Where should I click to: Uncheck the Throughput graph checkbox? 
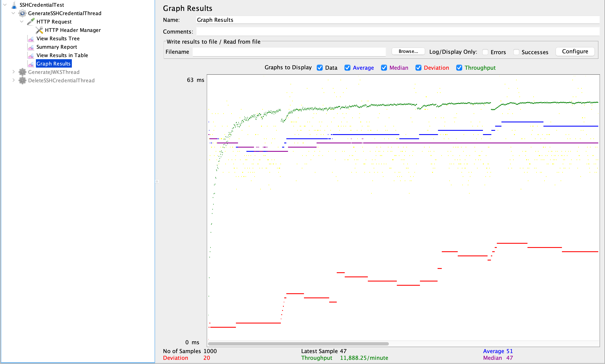[459, 68]
